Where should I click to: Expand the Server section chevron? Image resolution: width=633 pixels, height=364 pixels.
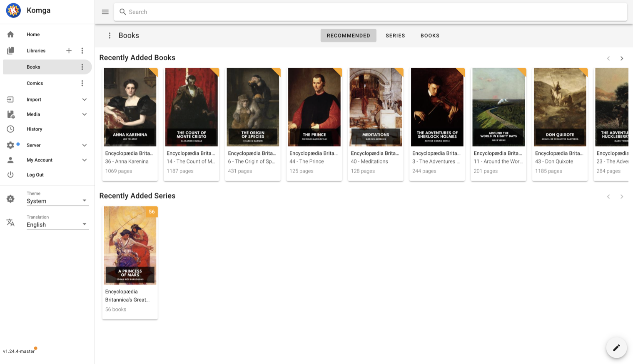pos(85,145)
